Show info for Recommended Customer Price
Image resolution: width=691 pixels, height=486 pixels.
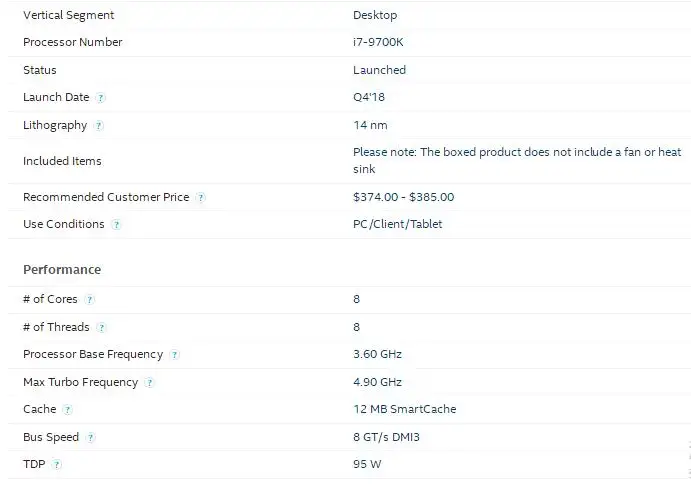(x=201, y=197)
